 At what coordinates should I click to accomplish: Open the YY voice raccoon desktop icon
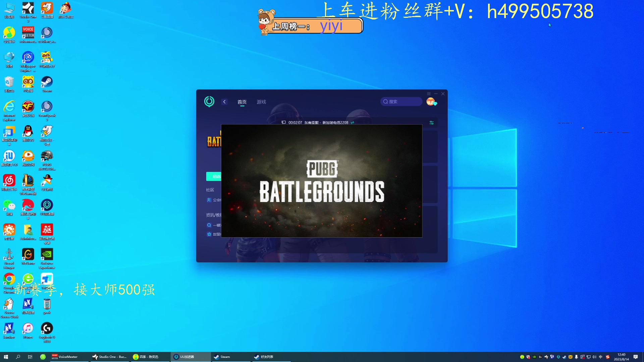pyautogui.click(x=28, y=84)
